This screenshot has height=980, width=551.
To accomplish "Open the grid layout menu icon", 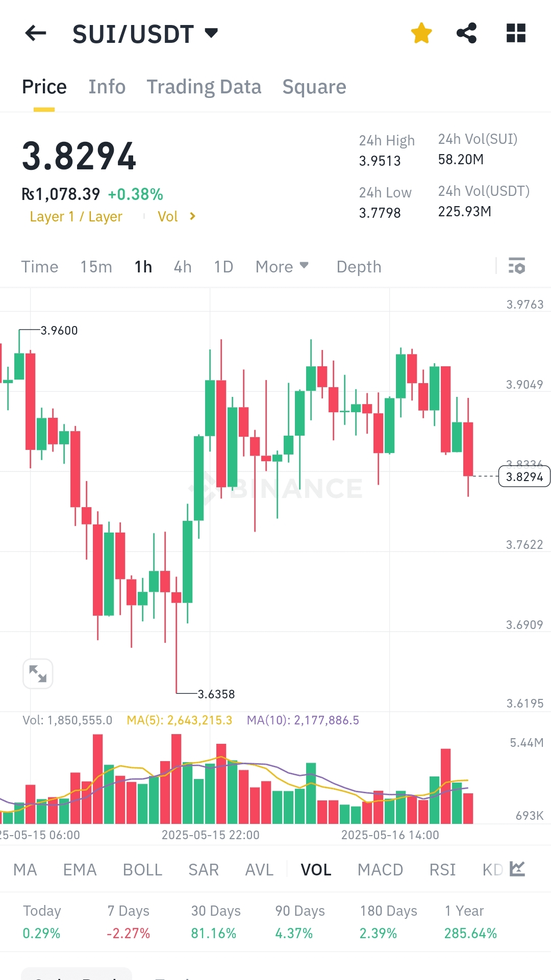I will pos(516,34).
